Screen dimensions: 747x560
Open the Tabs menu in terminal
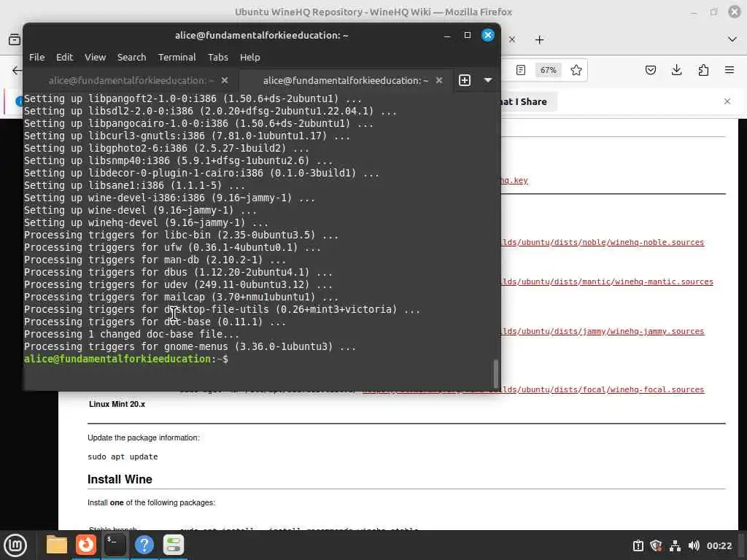tap(217, 57)
